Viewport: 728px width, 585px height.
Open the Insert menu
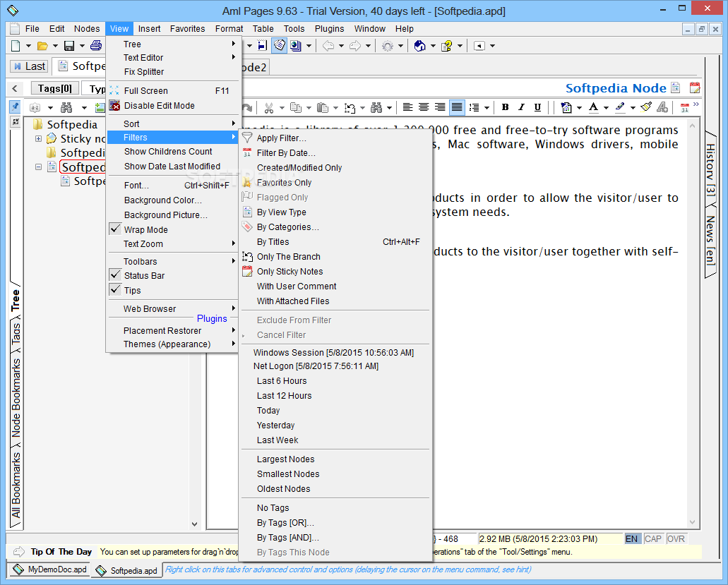[150, 29]
